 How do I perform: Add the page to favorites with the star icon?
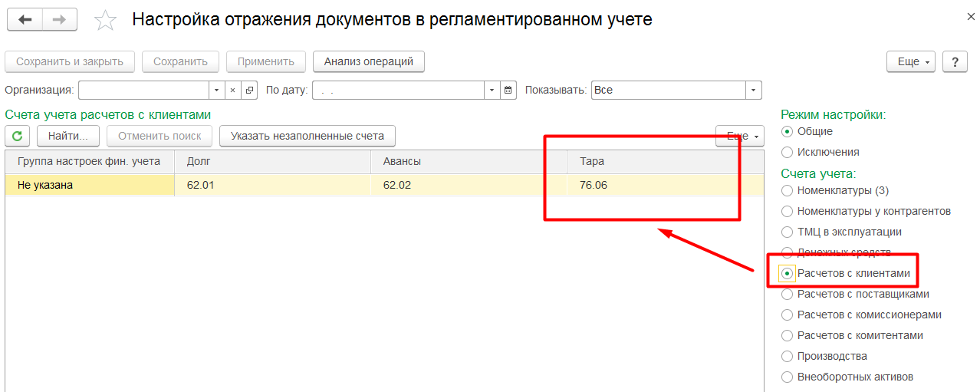pyautogui.click(x=105, y=21)
